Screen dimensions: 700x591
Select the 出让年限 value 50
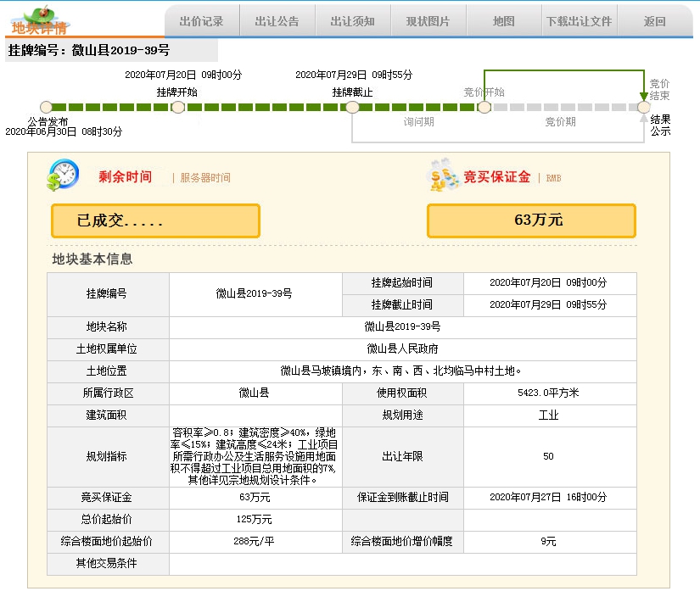(550, 456)
